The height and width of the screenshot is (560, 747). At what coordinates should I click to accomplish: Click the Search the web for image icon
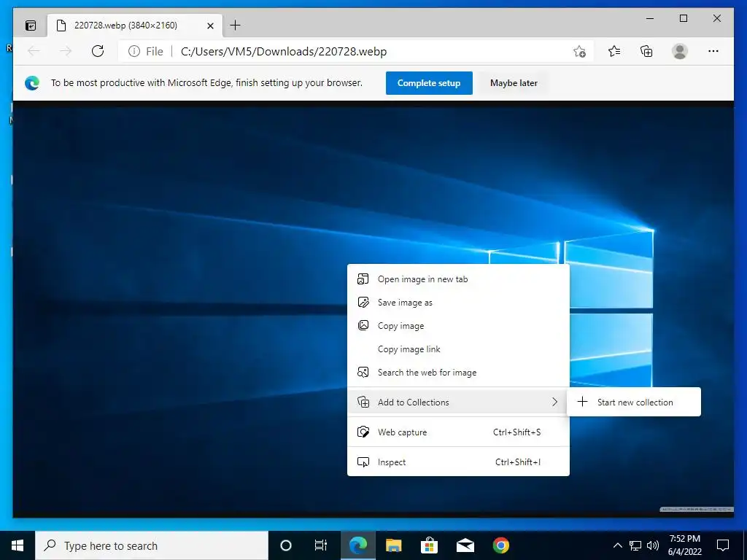point(363,373)
